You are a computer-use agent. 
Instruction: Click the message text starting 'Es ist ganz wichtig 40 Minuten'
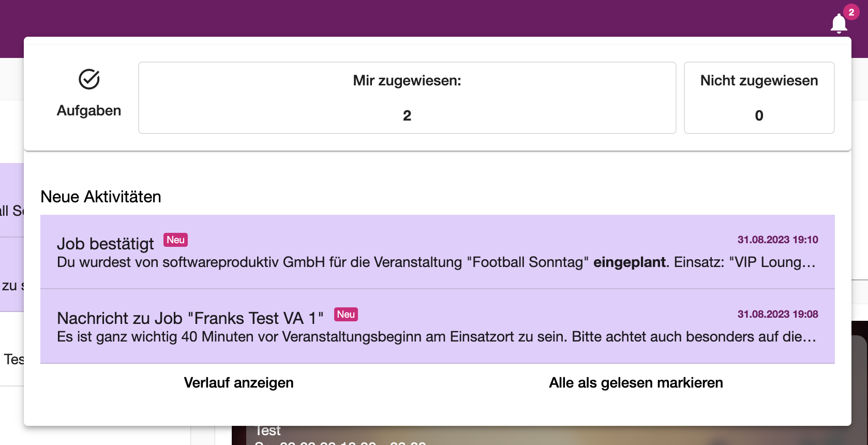(x=436, y=337)
